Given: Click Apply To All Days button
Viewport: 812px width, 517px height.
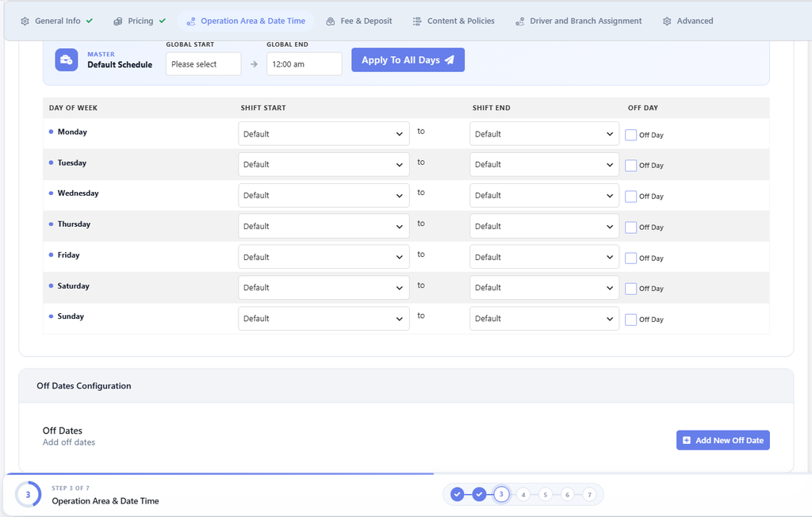Looking at the screenshot, I should click(x=408, y=60).
